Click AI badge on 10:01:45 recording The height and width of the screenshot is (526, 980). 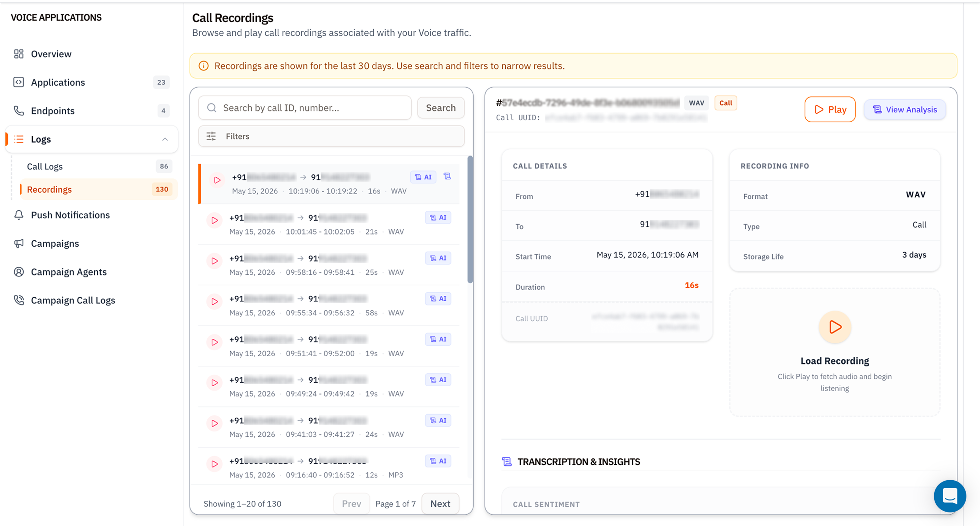click(x=438, y=218)
